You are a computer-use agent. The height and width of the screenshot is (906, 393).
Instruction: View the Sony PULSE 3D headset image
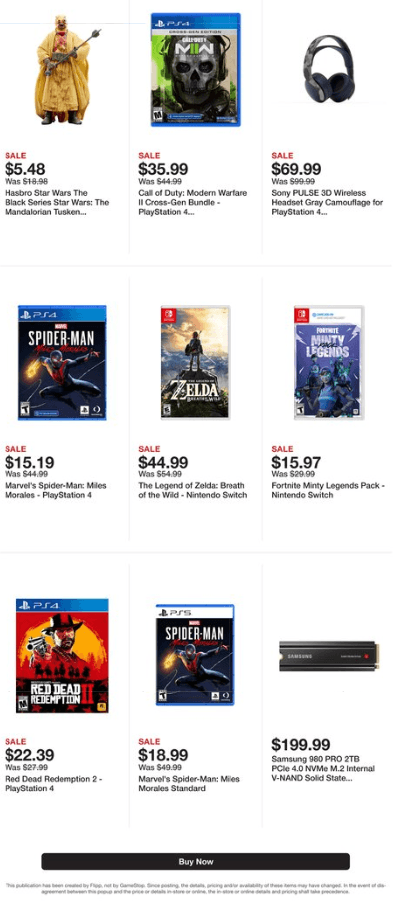328,69
